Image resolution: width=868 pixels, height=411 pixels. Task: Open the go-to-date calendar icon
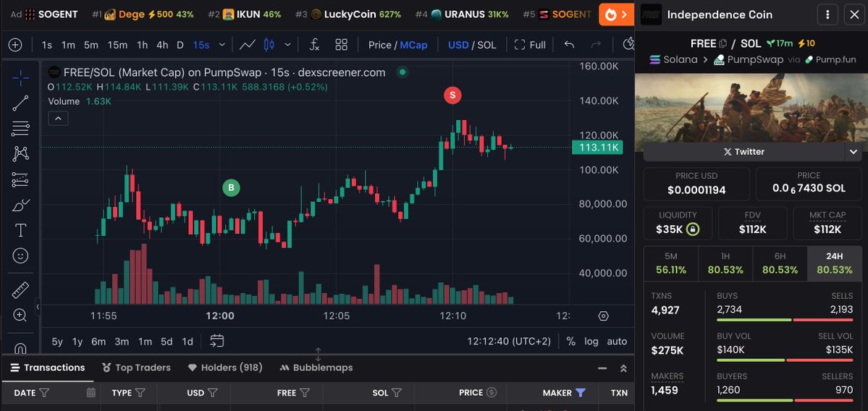[217, 342]
